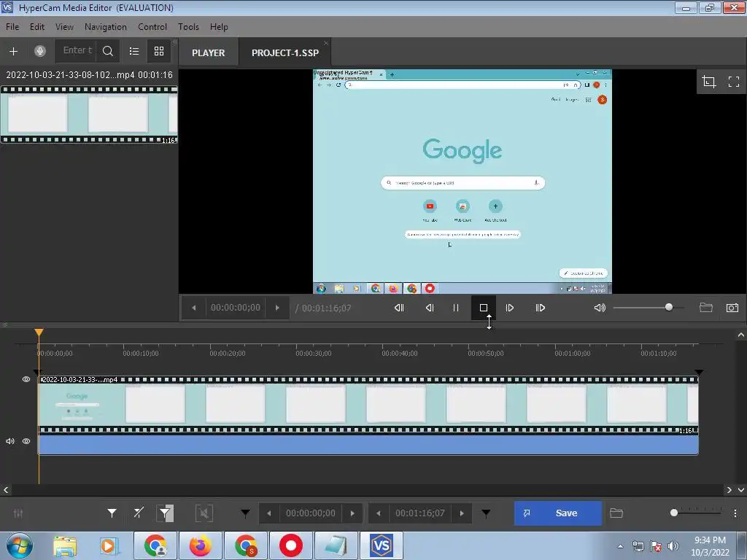The height and width of the screenshot is (560, 747).
Task: Enter fullscreen preview mode
Action: (734, 82)
